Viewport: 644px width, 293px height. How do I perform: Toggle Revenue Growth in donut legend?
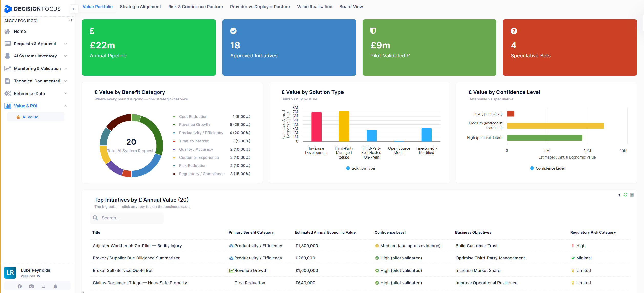194,125
